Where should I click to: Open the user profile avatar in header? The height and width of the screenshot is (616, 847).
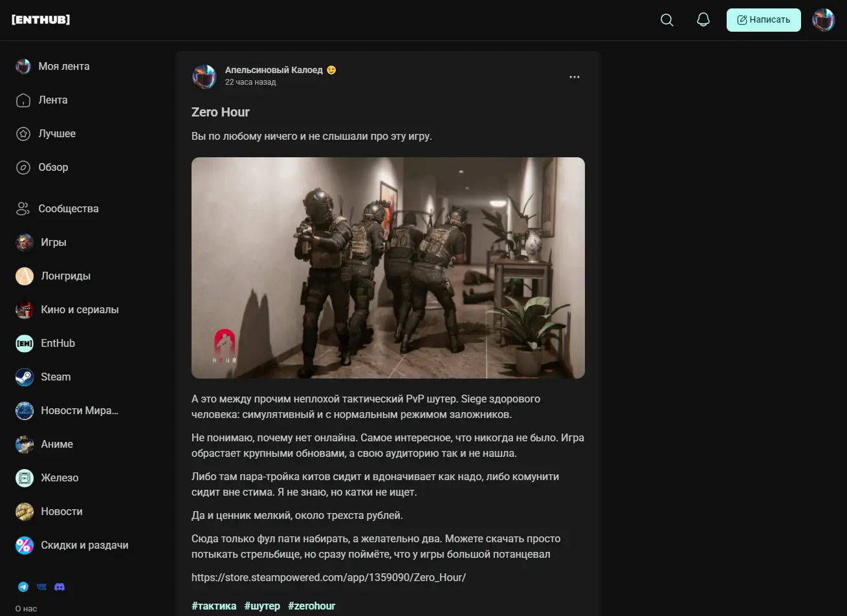click(824, 20)
